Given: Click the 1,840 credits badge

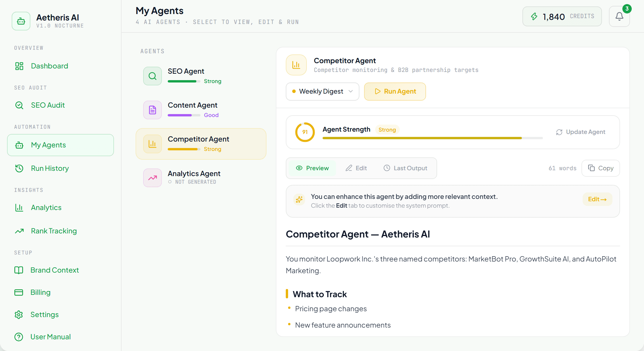Looking at the screenshot, I should (x=562, y=16).
